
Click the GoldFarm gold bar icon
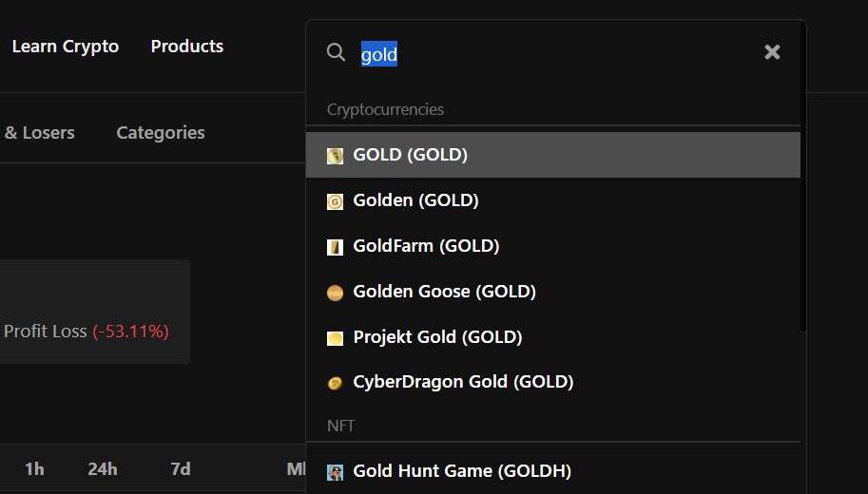pyautogui.click(x=335, y=247)
